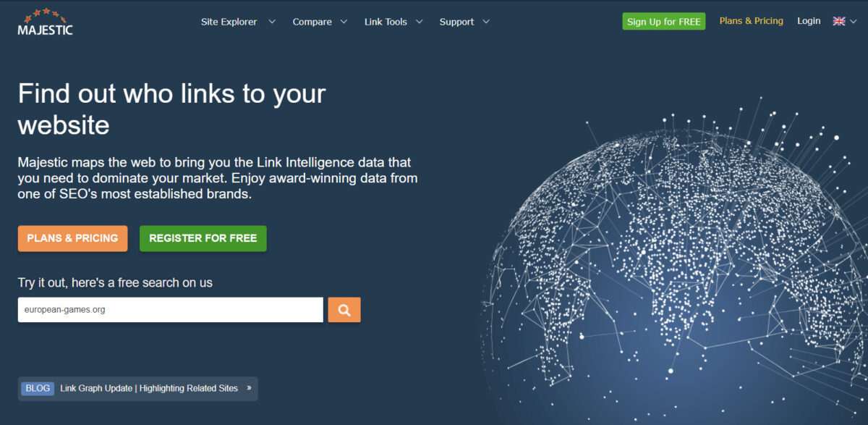
Task: Click the green REGISTER FOR FREE button
Action: (203, 238)
